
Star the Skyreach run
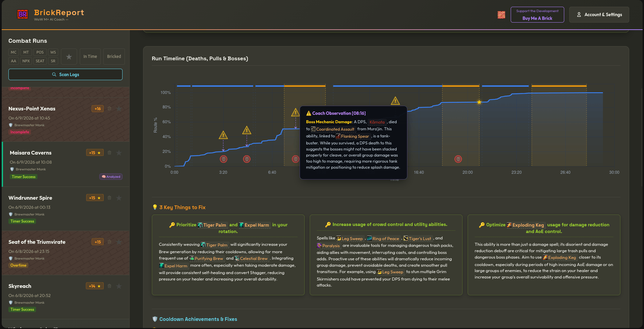point(119,286)
